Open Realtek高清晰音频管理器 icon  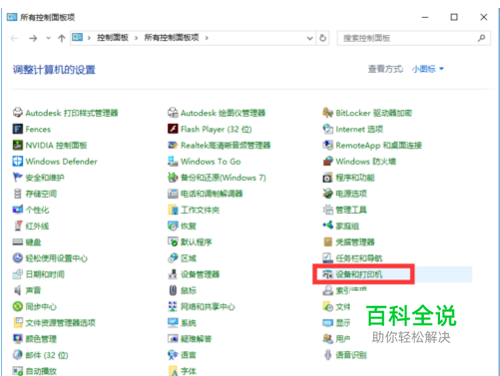pyautogui.click(x=173, y=145)
